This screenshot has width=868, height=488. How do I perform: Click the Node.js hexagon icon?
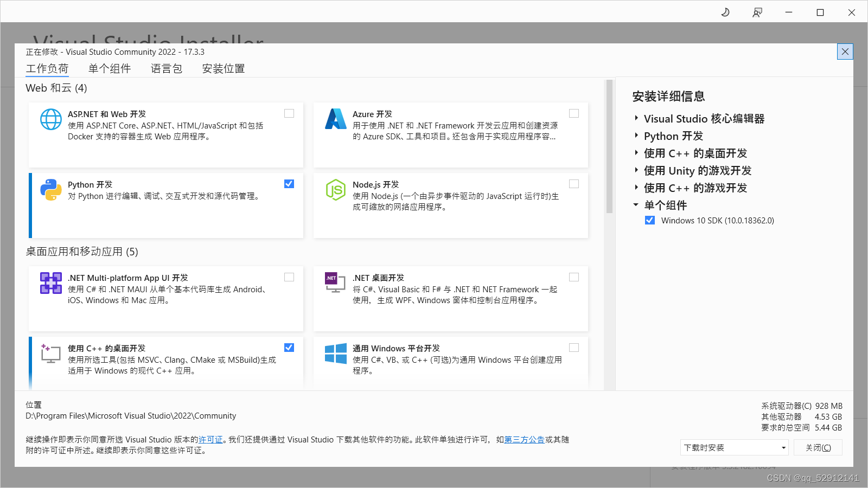(336, 190)
